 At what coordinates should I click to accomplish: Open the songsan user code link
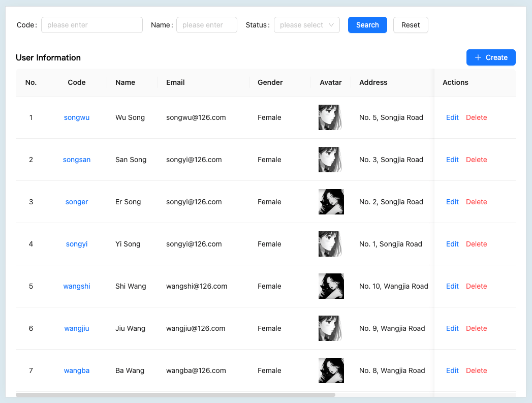pyautogui.click(x=77, y=160)
